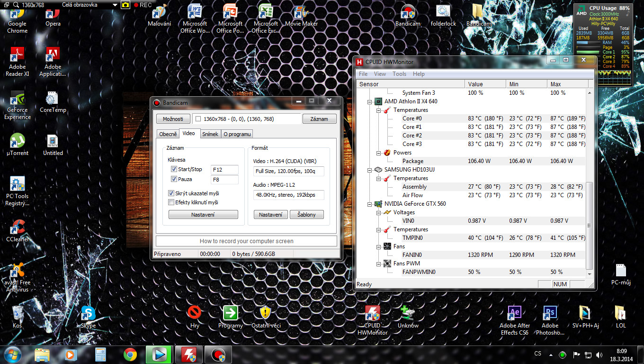Click the Záznam button in Bandicam

click(319, 119)
